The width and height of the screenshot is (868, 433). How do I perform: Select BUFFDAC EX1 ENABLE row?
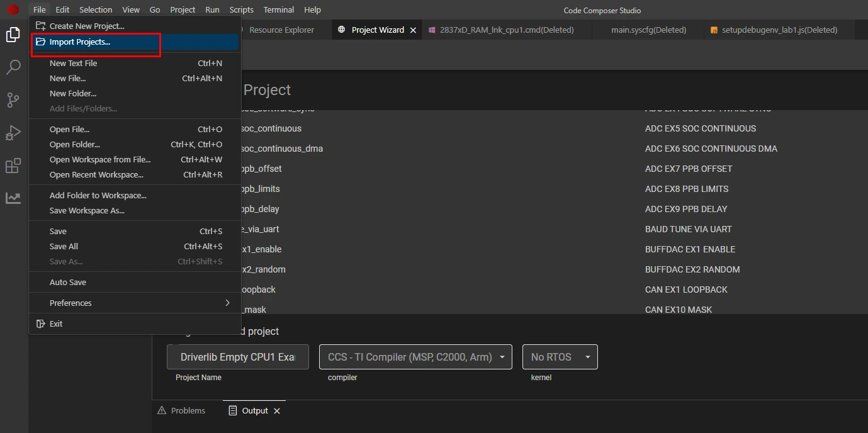tap(510, 249)
